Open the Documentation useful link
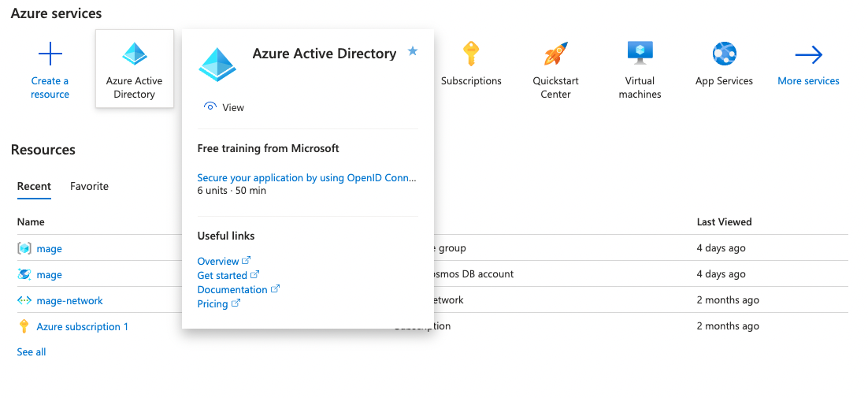The image size is (868, 398). click(232, 290)
